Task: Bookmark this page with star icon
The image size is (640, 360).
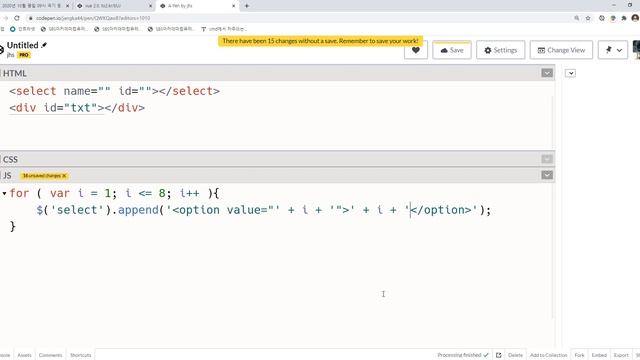Action: point(588,18)
